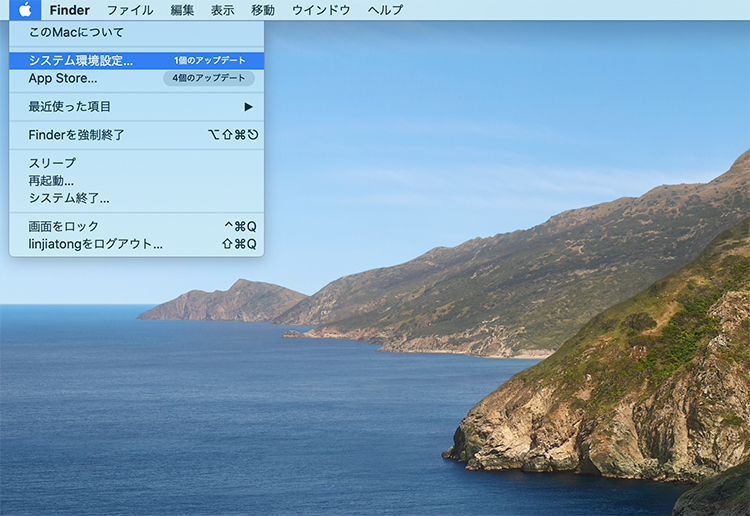Select 画面をロック

(x=136, y=226)
